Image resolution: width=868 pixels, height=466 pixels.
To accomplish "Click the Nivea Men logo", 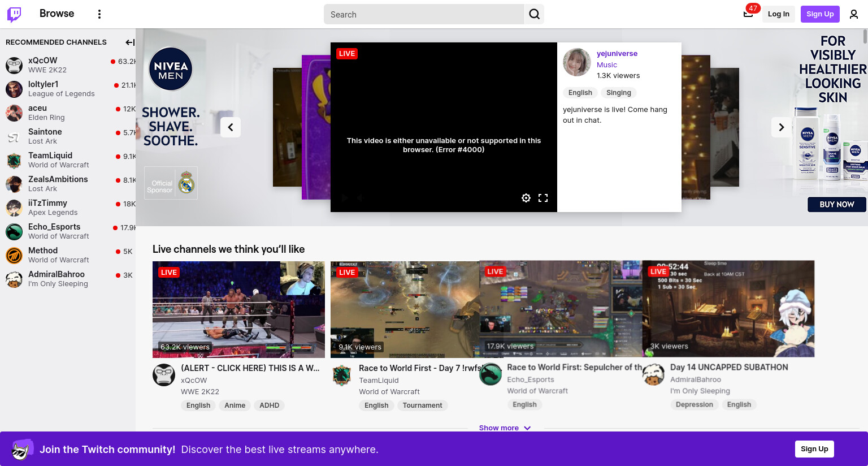I will 171,69.
